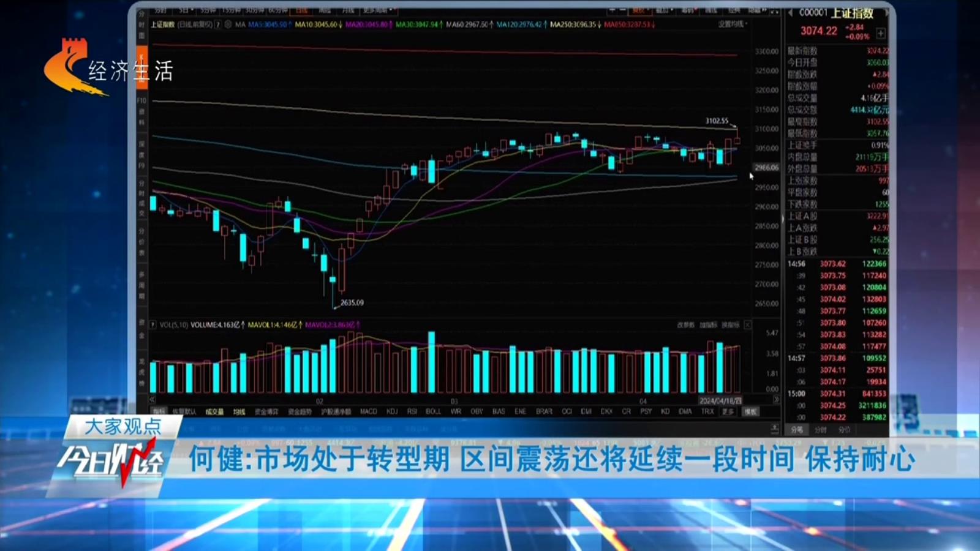Expand the 更多 indicators dropdown

pos(728,411)
